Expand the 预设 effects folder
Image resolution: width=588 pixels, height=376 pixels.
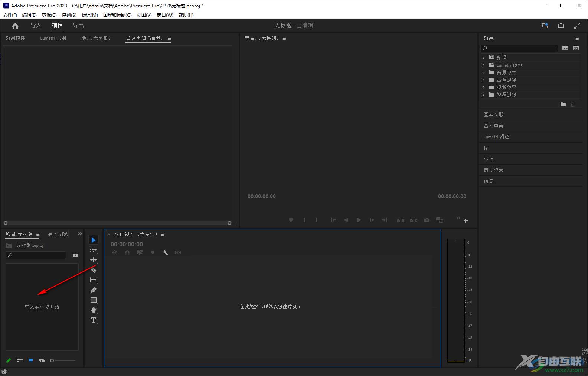pyautogui.click(x=484, y=58)
